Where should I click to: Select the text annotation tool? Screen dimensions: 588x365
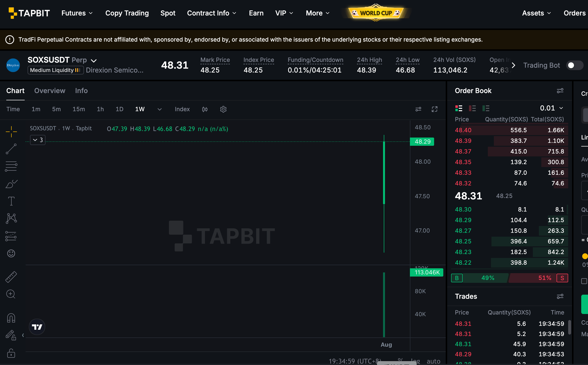click(11, 201)
